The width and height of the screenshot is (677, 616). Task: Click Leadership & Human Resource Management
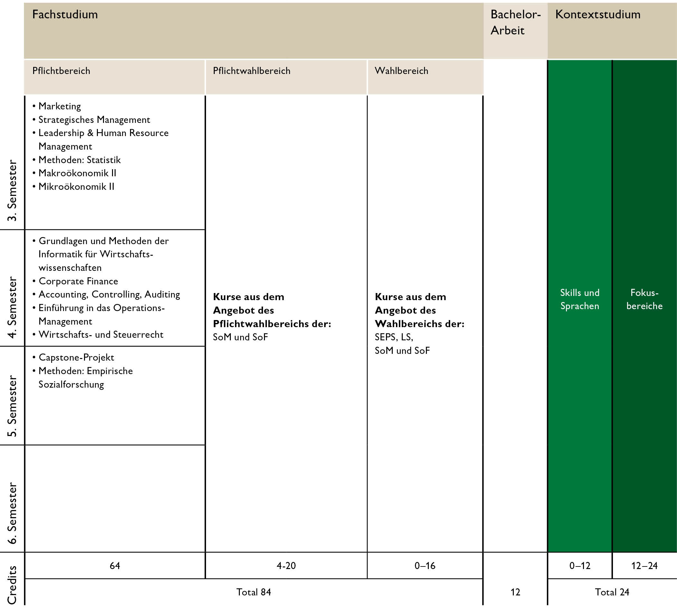[100, 140]
